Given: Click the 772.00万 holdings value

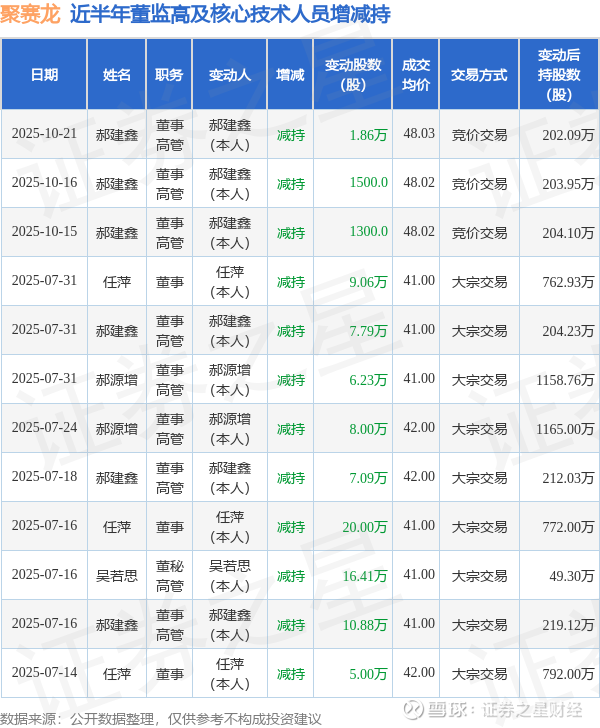Looking at the screenshot, I should 568,527.
